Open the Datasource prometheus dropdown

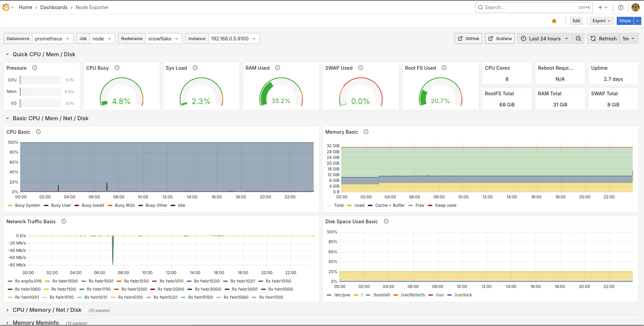(52, 39)
